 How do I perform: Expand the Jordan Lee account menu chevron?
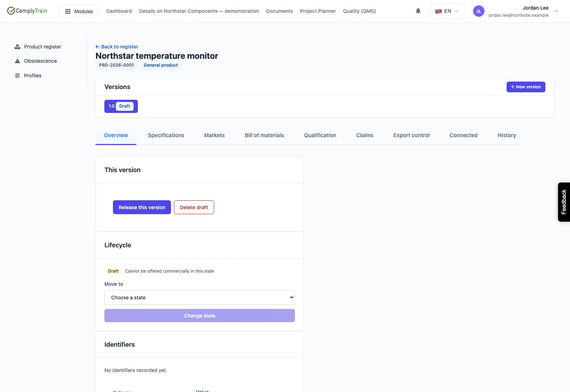click(x=556, y=11)
